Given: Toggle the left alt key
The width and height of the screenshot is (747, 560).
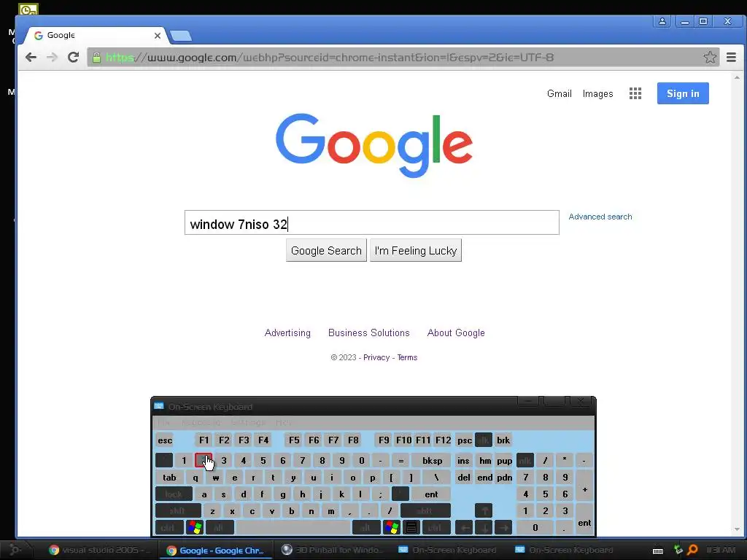Looking at the screenshot, I should point(219,528).
